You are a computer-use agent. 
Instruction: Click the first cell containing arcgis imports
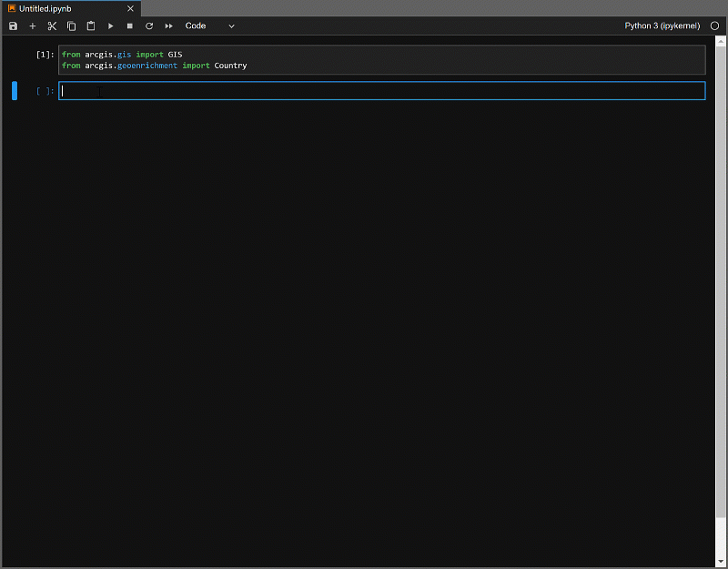coord(381,60)
